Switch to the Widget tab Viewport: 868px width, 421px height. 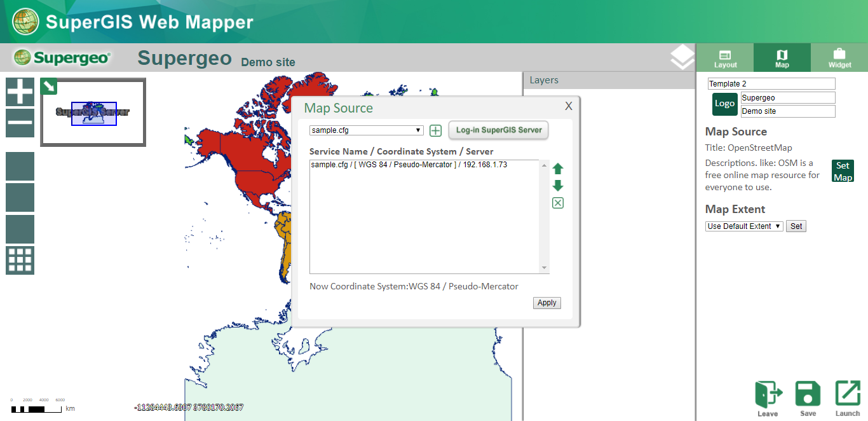(839, 58)
